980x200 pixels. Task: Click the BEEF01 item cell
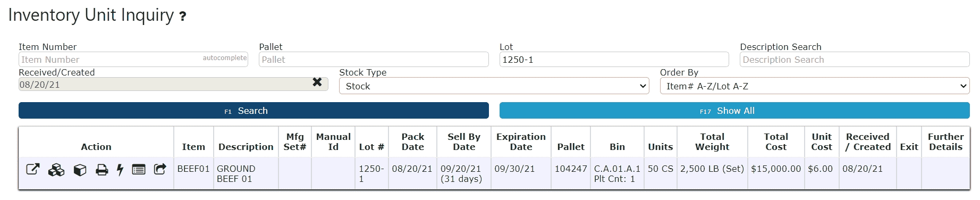pos(193,169)
